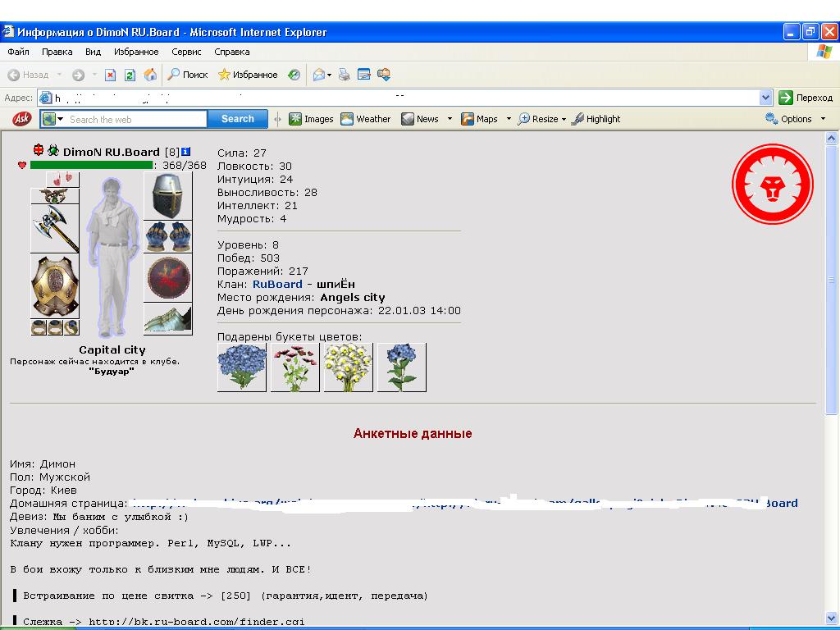This screenshot has width=840, height=630.
Task: Expand the News dropdown arrow
Action: click(x=450, y=119)
